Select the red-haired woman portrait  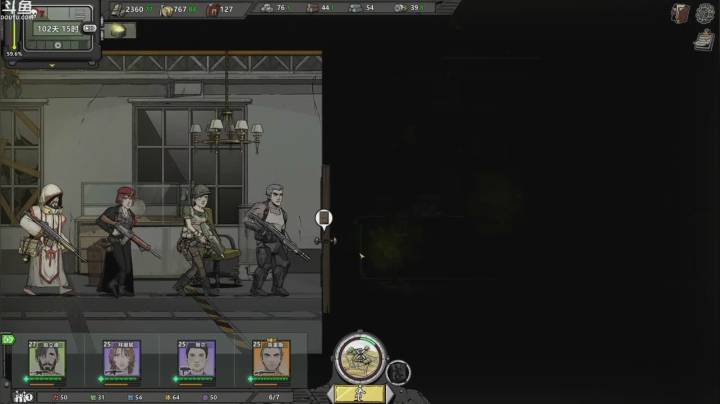click(x=122, y=359)
